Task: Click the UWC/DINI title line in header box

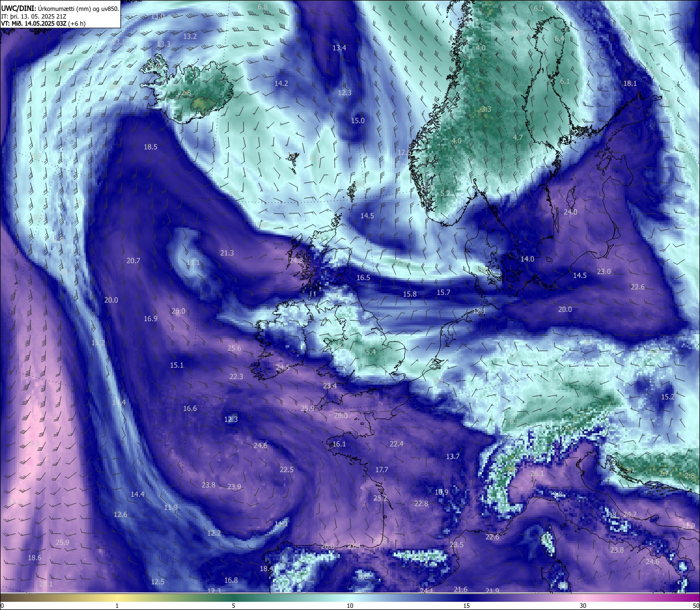Action: point(60,9)
